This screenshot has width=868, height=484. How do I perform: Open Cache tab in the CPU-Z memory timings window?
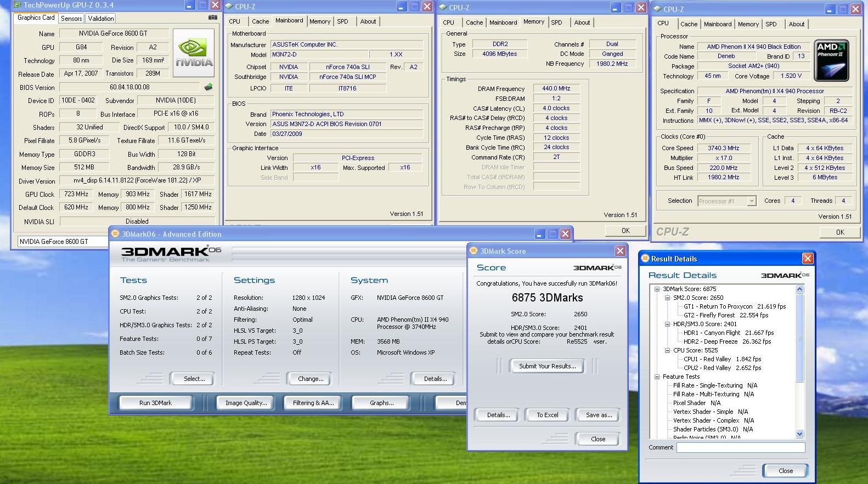(x=475, y=22)
